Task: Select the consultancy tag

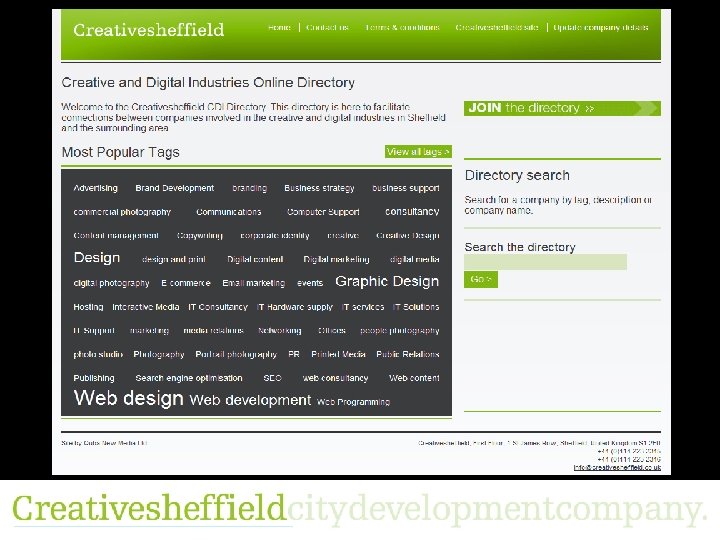Action: click(x=412, y=211)
